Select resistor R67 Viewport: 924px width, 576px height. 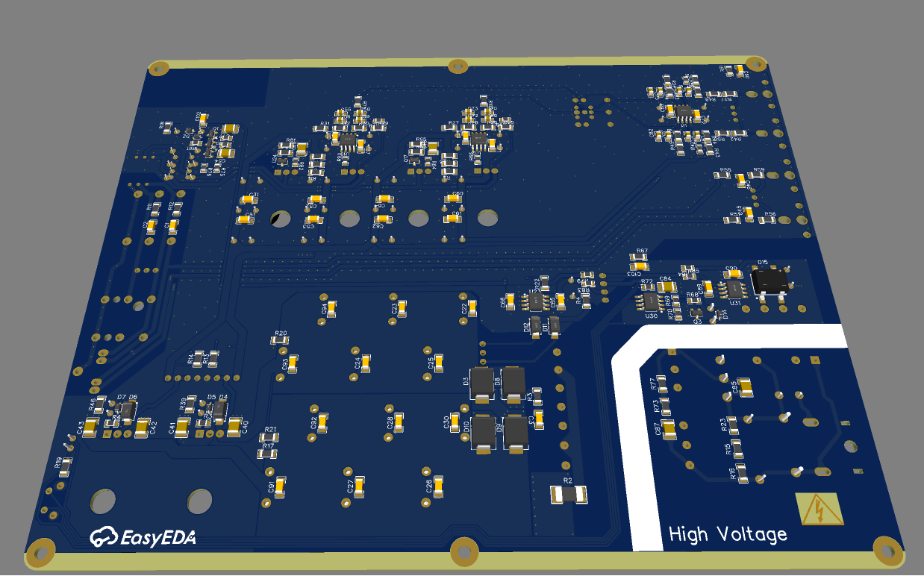point(639,258)
